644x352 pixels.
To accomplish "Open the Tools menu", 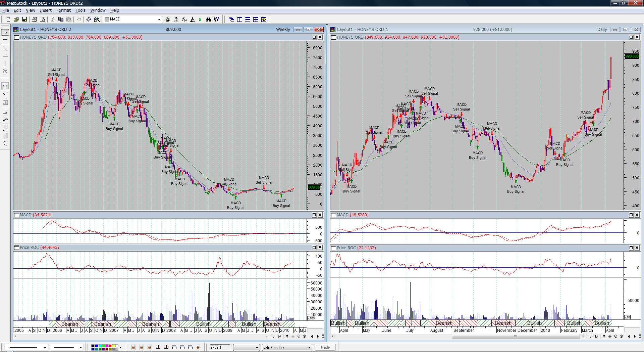I will 80,10.
